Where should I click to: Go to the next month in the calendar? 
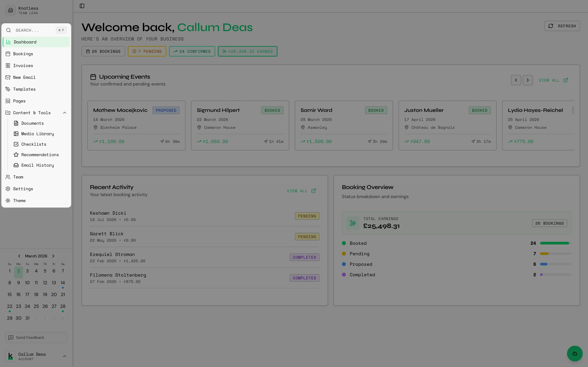click(x=53, y=256)
